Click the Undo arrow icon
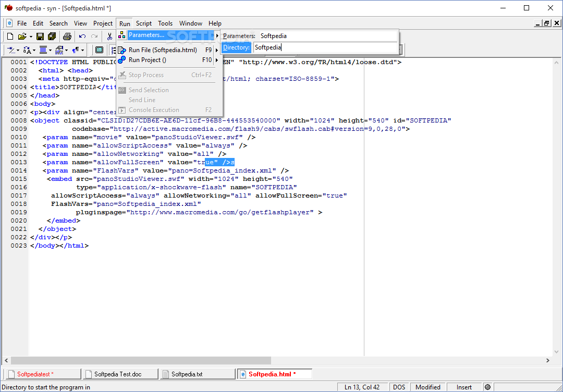The image size is (563, 392). point(82,36)
